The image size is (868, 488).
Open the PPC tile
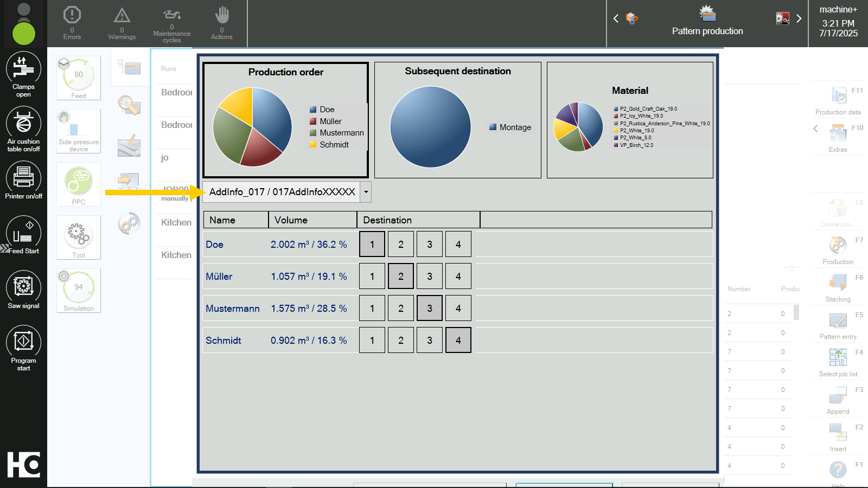(79, 184)
